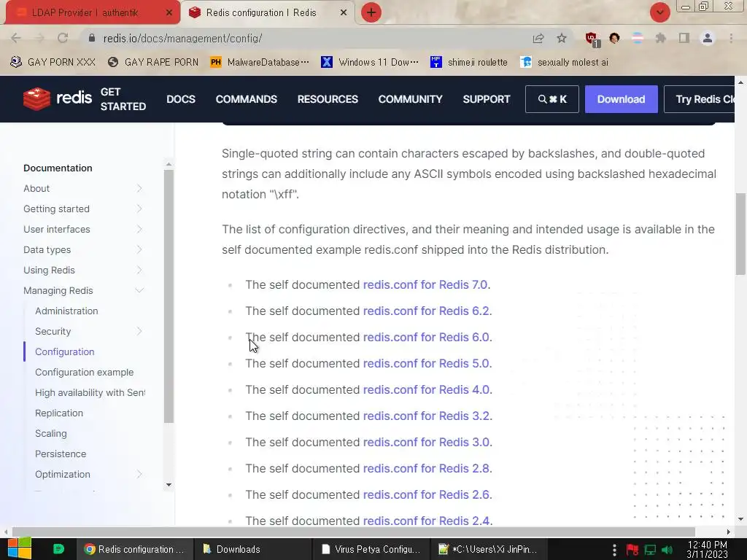Open the RESOURCES nav item

[328, 99]
